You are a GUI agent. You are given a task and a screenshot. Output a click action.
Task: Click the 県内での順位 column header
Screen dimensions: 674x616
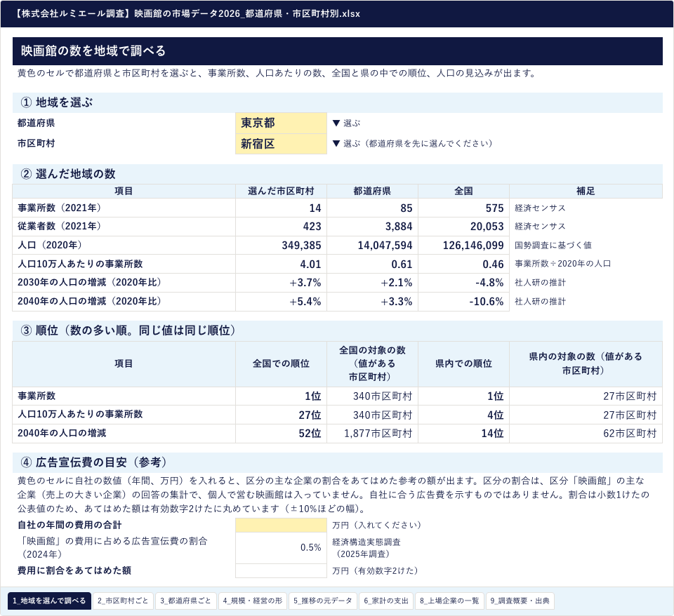(463, 364)
